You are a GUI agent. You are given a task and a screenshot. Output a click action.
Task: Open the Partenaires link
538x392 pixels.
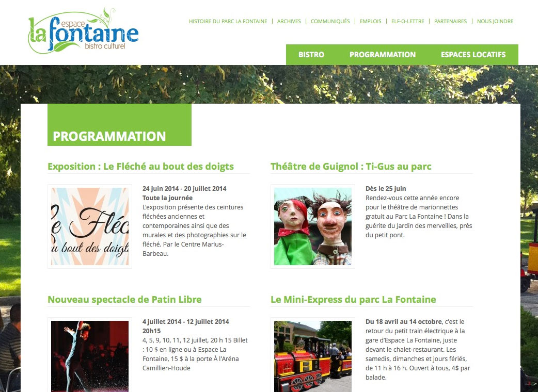451,21
